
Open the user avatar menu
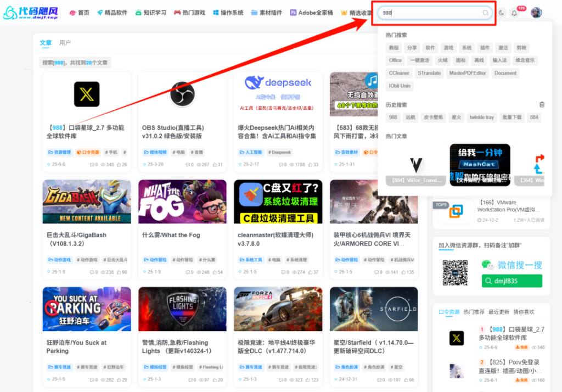tap(536, 13)
